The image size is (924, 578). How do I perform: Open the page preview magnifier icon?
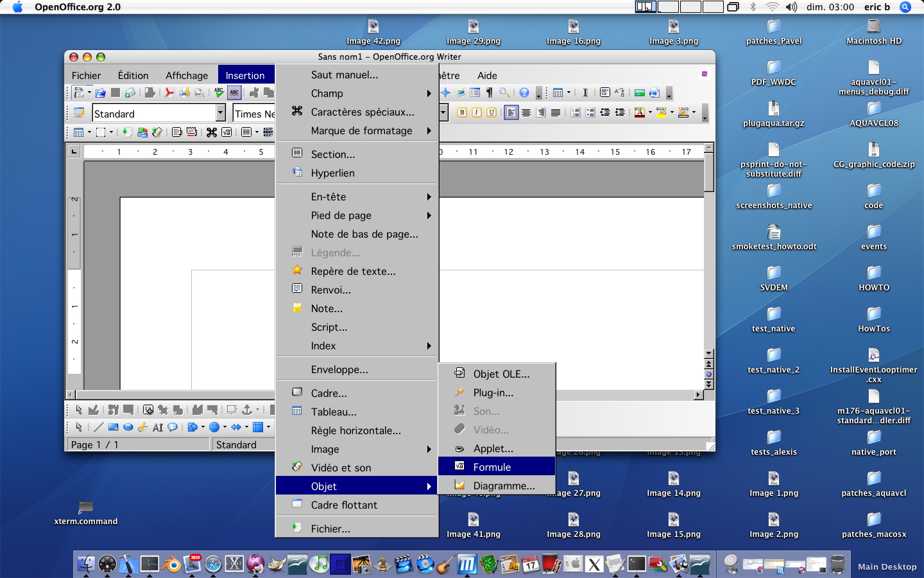tap(200, 92)
